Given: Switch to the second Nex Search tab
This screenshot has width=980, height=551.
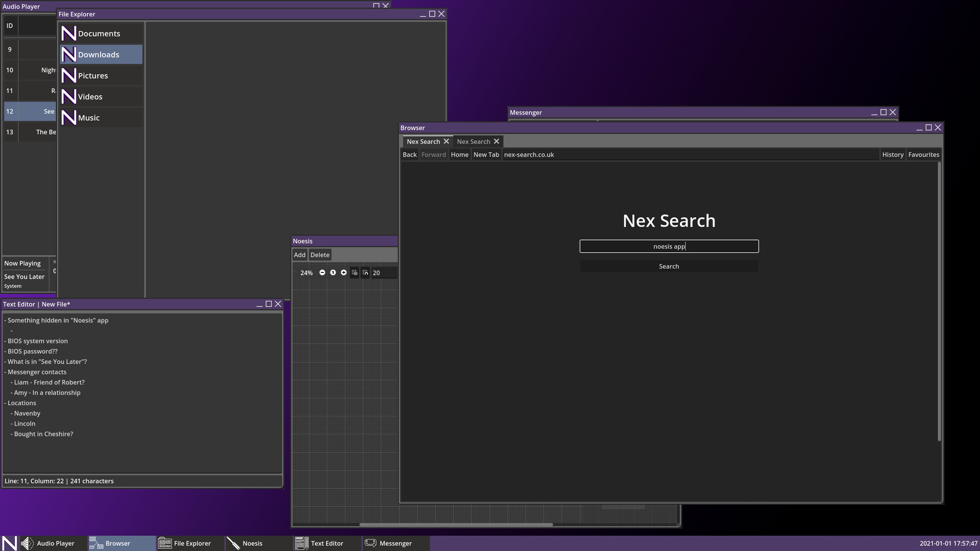Looking at the screenshot, I should click(473, 142).
